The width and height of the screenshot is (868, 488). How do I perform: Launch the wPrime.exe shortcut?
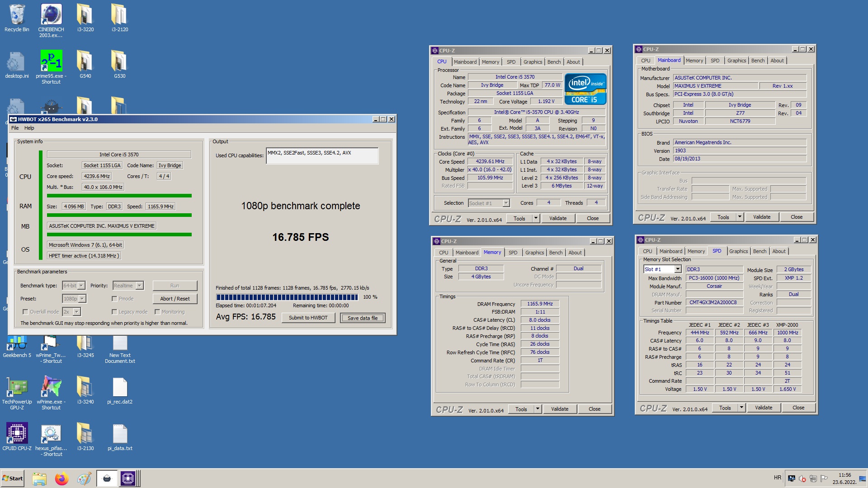[x=51, y=393]
